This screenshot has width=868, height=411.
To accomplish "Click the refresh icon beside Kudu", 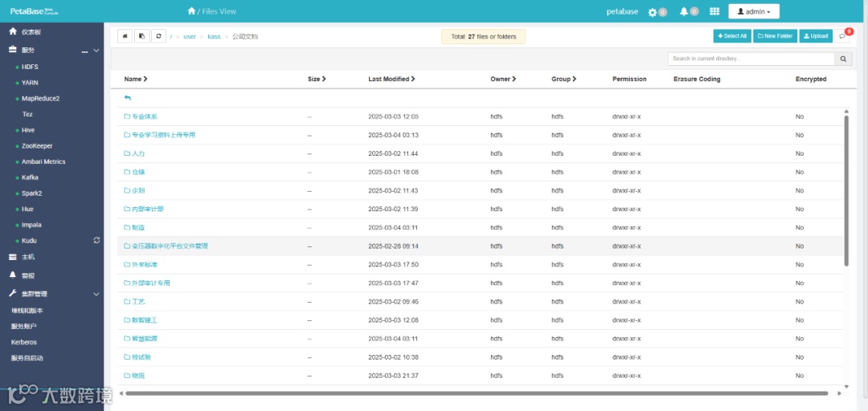I will coord(97,240).
